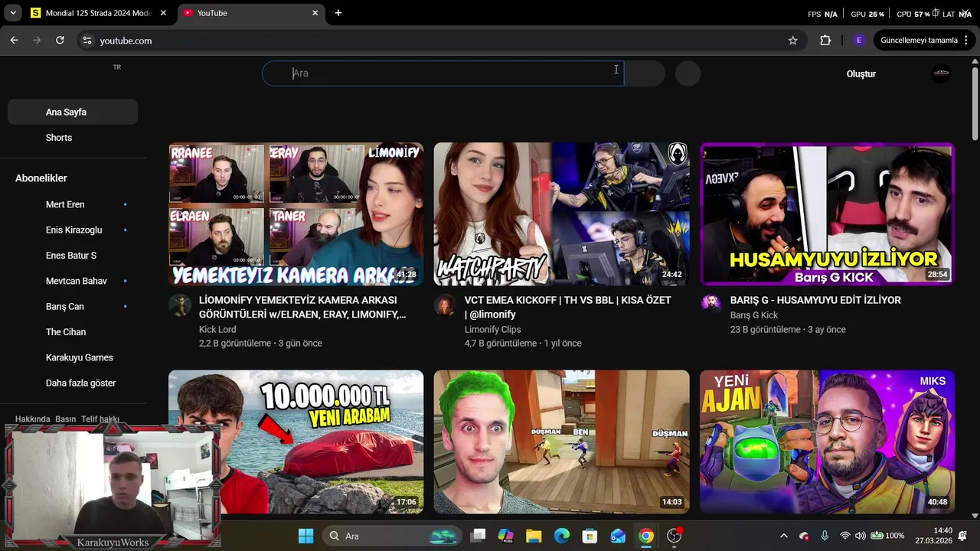Image resolution: width=980 pixels, height=551 pixels.
Task: Open the Kick Lord channel name
Action: coord(217,330)
